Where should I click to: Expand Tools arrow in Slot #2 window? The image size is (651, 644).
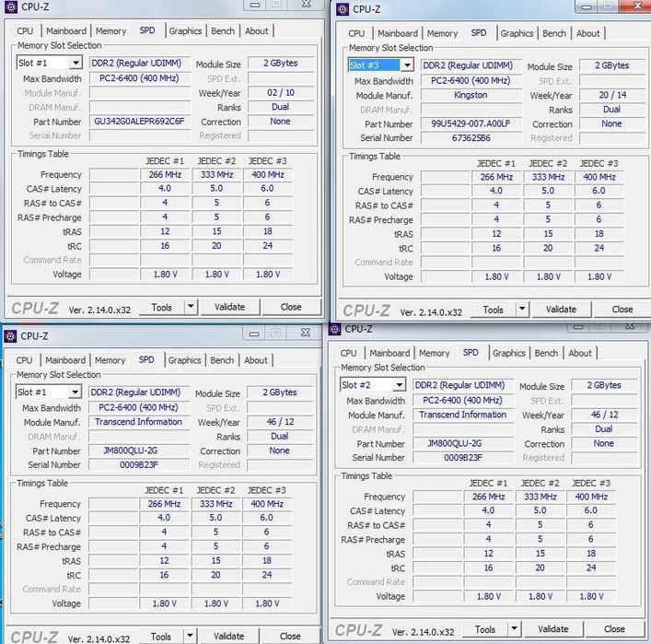click(515, 628)
